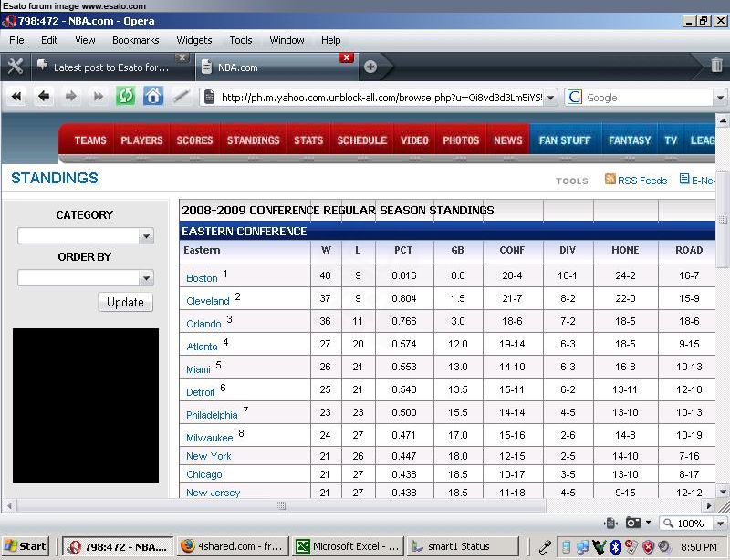The image size is (730, 560).
Task: Select the NBA.com tab
Action: click(278, 67)
